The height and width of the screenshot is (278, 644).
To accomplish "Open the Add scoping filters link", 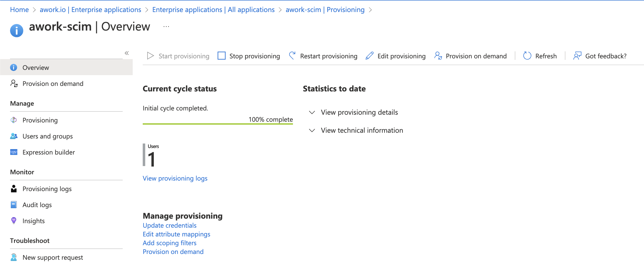I will coord(170,243).
